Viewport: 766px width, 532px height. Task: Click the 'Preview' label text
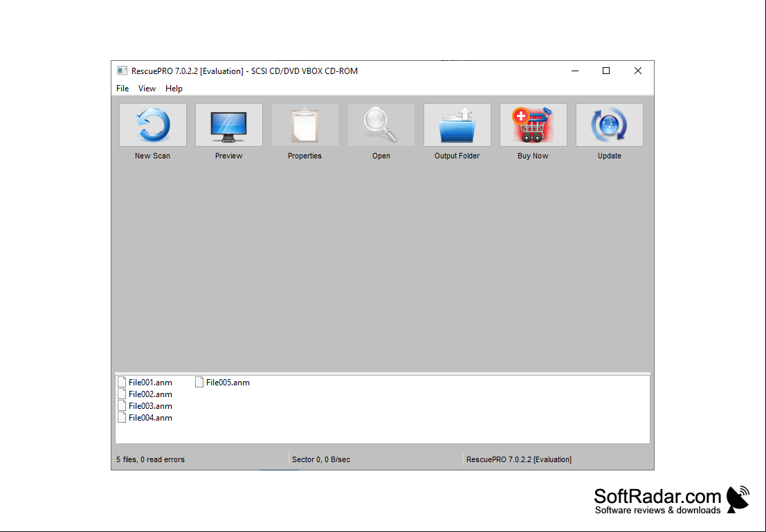228,156
